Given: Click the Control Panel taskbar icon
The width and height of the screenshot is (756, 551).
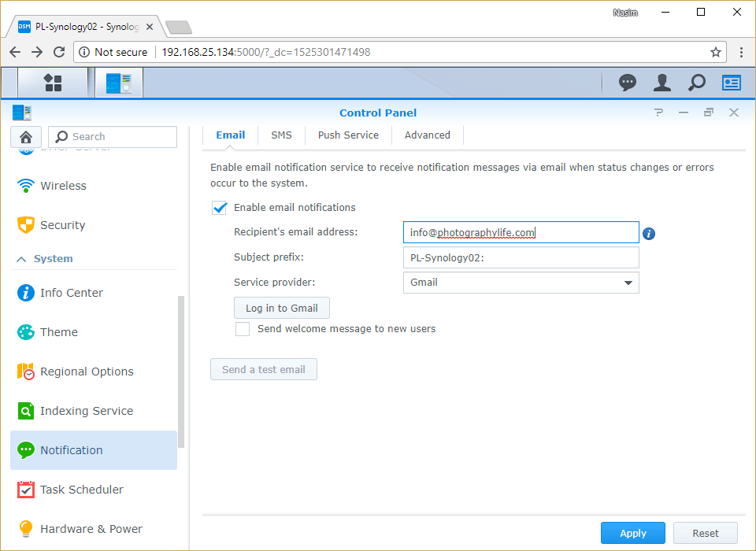Looking at the screenshot, I should [119, 83].
